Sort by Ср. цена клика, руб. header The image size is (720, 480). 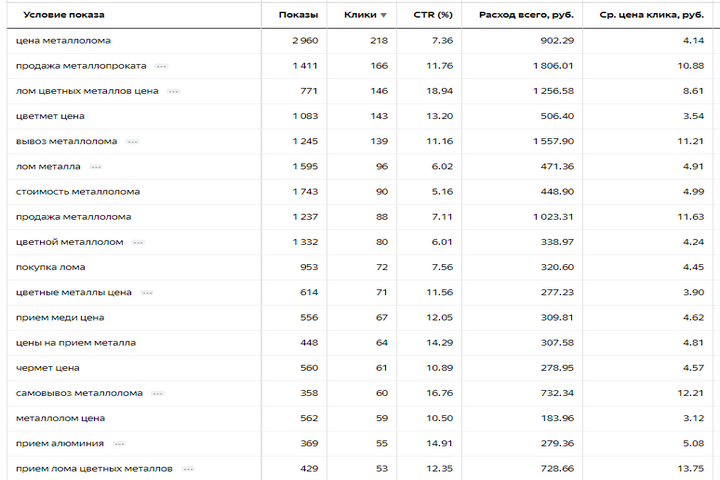(652, 15)
